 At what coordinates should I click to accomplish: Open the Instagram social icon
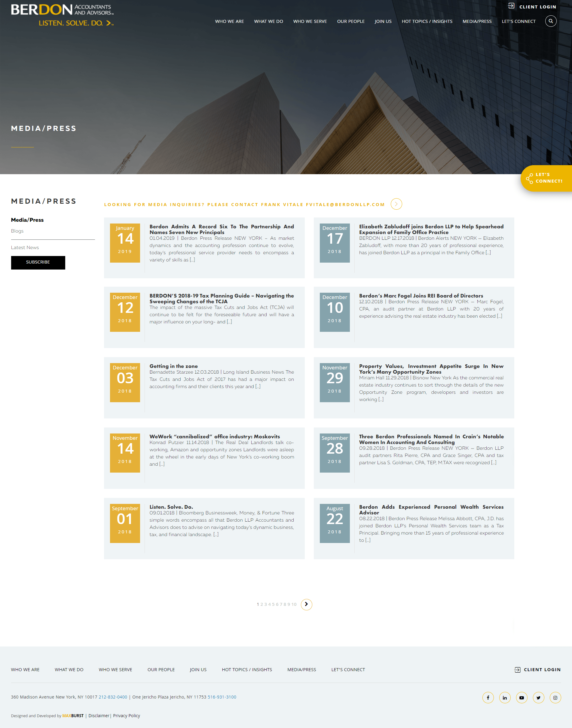coord(555,698)
